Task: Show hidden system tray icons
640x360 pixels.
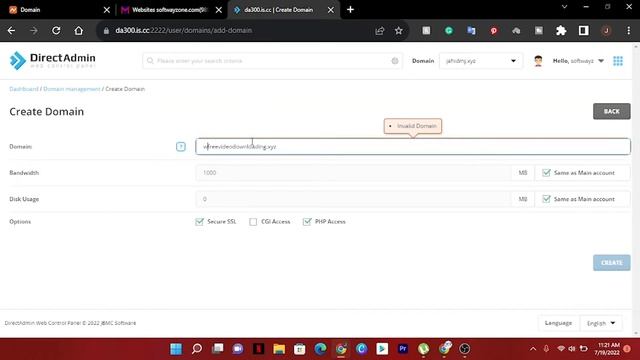Action: point(533,349)
